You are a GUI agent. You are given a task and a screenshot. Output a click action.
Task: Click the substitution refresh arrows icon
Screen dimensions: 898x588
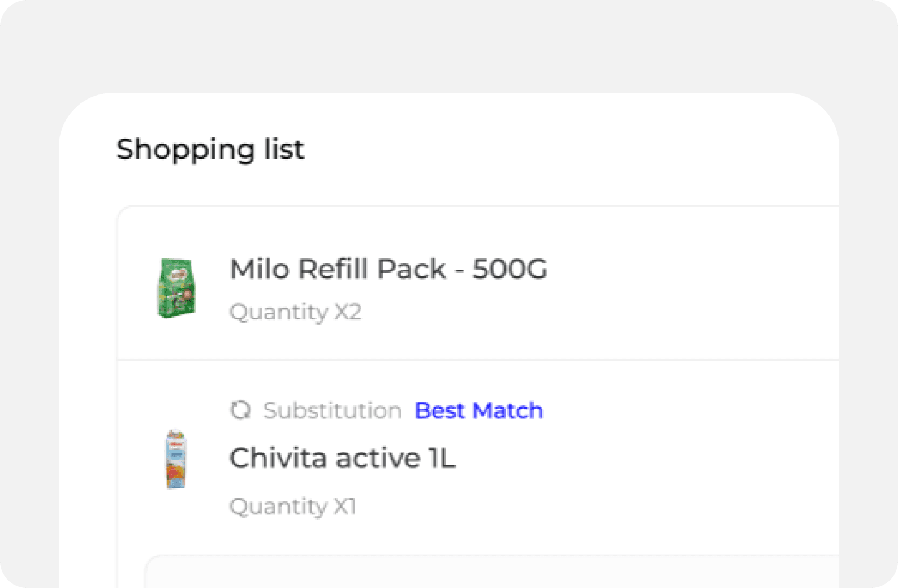click(x=240, y=410)
